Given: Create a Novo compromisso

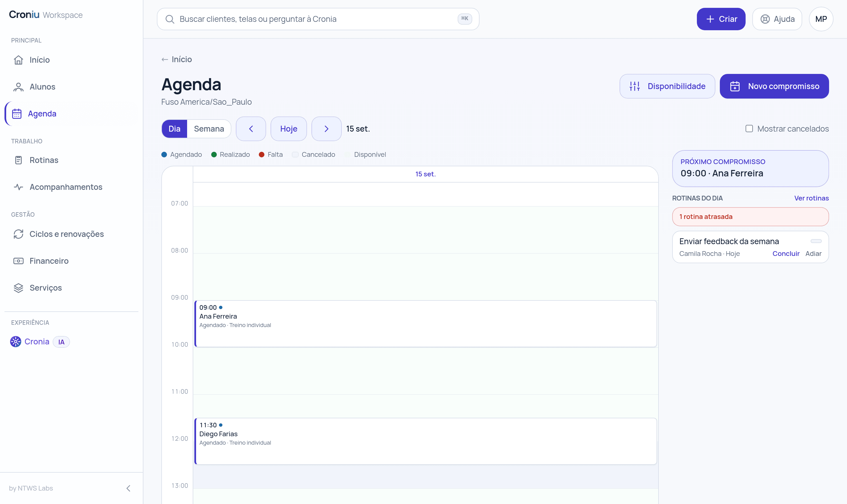Looking at the screenshot, I should pyautogui.click(x=774, y=86).
